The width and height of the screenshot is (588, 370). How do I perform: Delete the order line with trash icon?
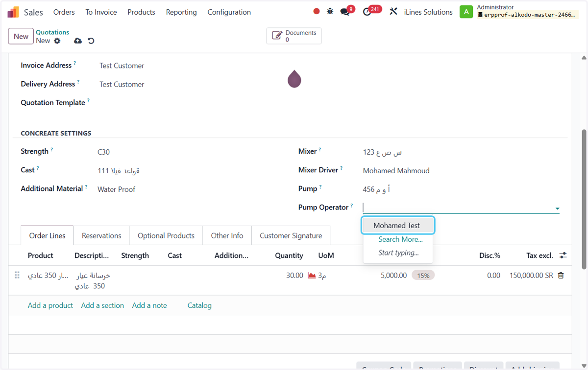[561, 276]
